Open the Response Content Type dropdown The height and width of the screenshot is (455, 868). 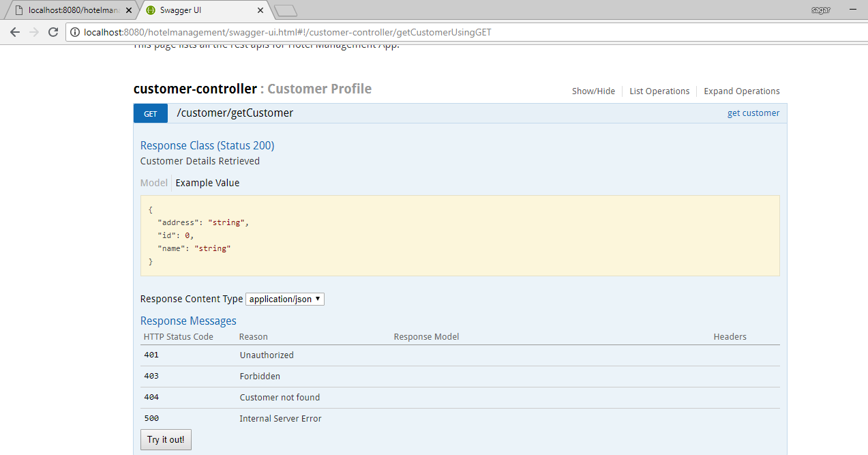(x=285, y=299)
